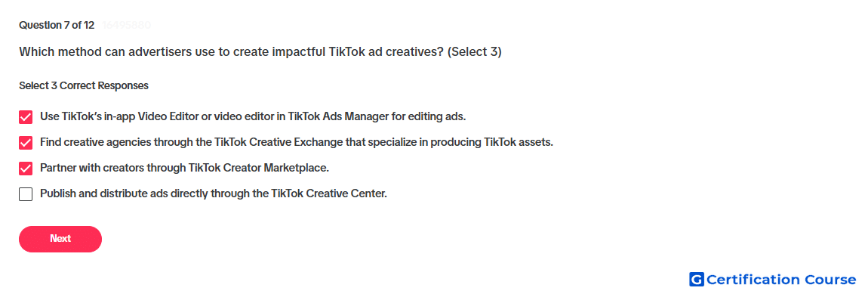Screen dimensions: 868x294
Task: Uncheck the TikTok Creative Exchange agencies checkbox
Action: 26,143
